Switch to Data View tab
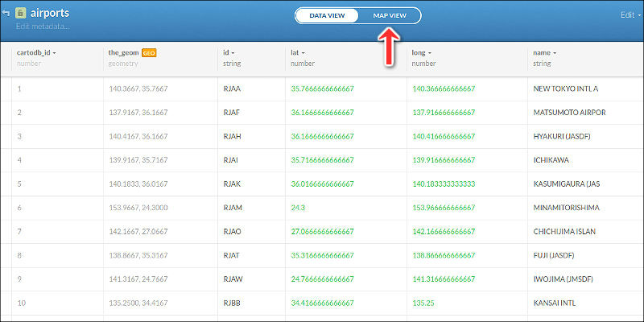Viewport: 644px width, 322px height. [x=327, y=15]
